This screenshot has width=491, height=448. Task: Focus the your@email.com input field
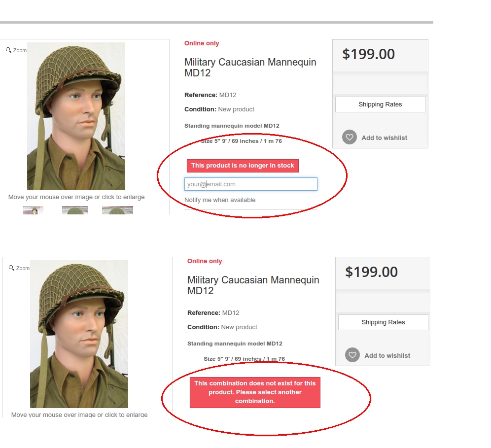pyautogui.click(x=250, y=184)
